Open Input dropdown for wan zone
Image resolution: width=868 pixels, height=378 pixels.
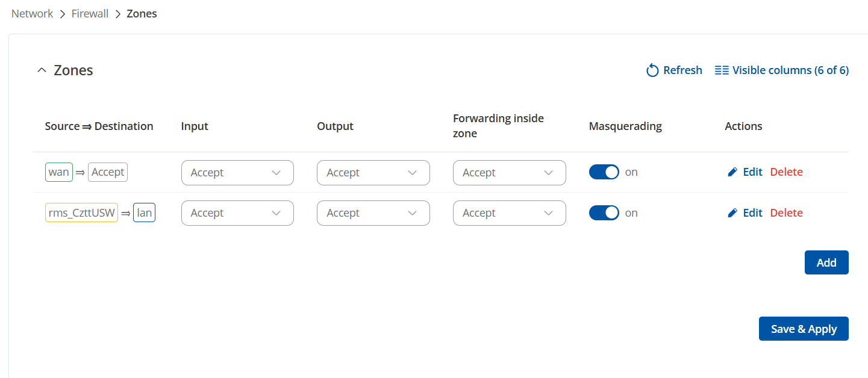coord(237,173)
